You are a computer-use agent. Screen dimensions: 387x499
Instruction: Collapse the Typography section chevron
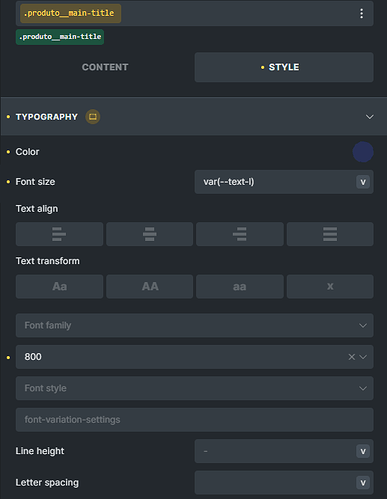(x=370, y=117)
